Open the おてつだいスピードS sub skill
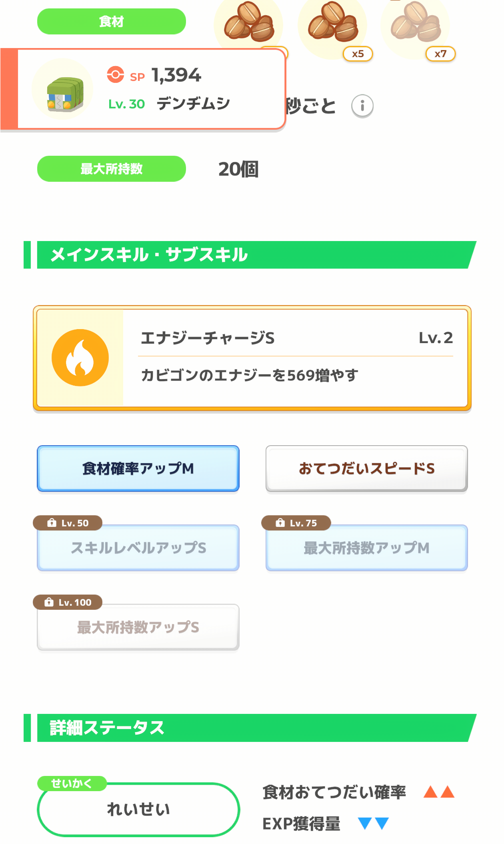Screen dimensions: 504x844 click(367, 468)
